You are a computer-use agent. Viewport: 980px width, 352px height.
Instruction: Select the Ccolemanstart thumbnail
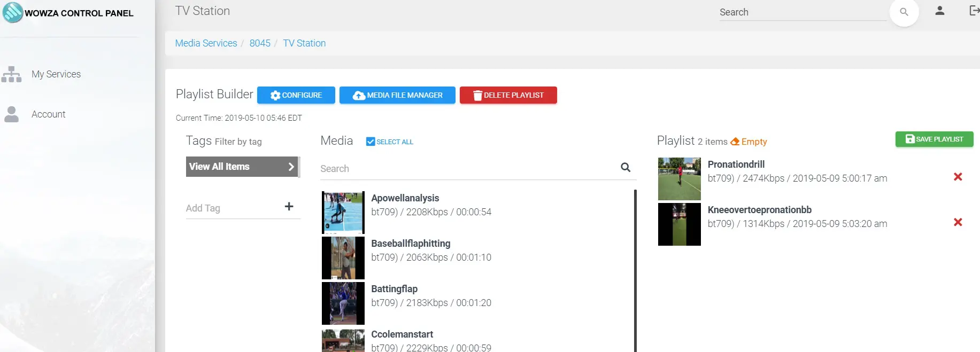343,341
